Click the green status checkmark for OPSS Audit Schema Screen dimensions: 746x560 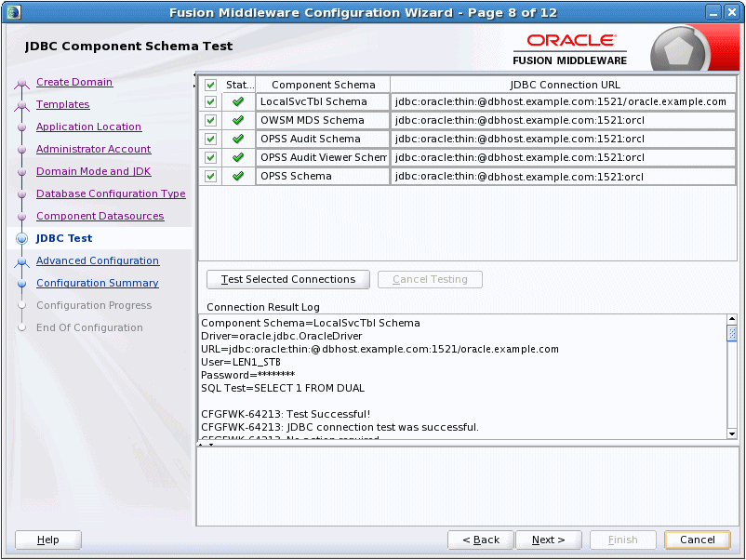click(238, 139)
